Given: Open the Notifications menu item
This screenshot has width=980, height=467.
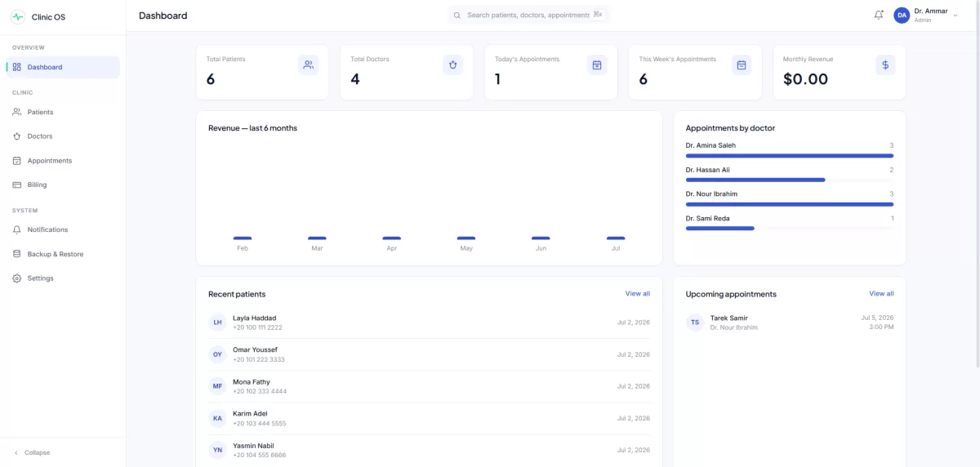Looking at the screenshot, I should pos(63,229).
